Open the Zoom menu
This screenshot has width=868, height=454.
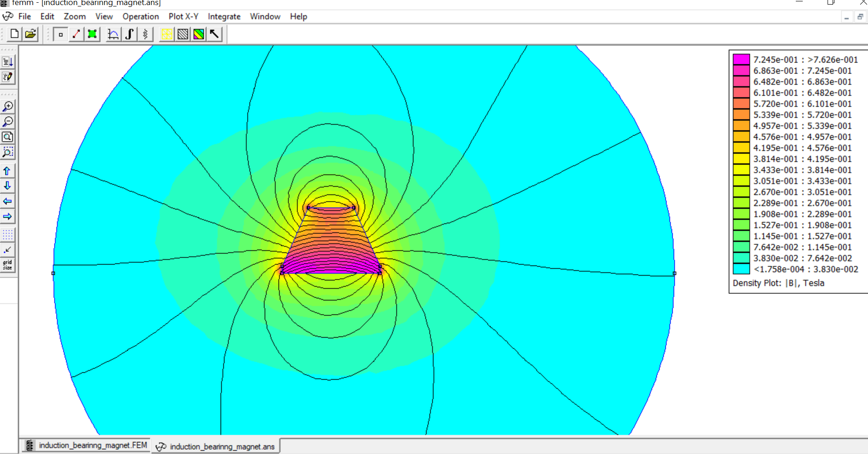(75, 17)
